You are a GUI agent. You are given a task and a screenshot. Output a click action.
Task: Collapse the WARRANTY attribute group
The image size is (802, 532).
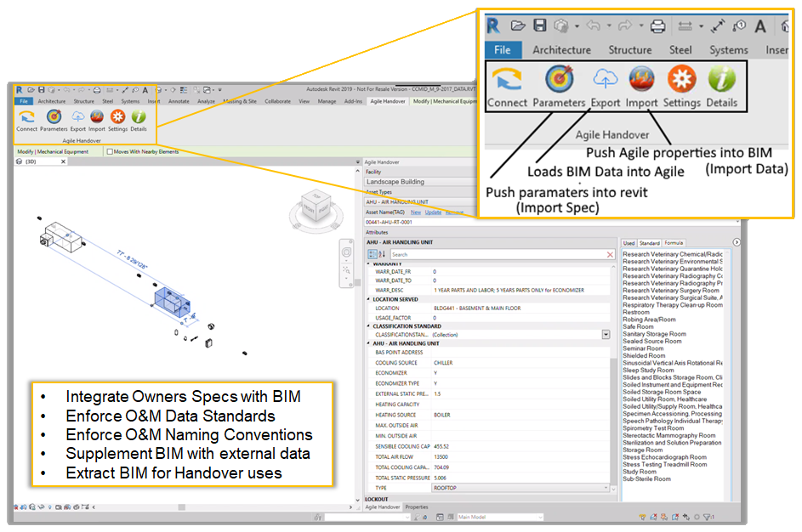tap(369, 263)
